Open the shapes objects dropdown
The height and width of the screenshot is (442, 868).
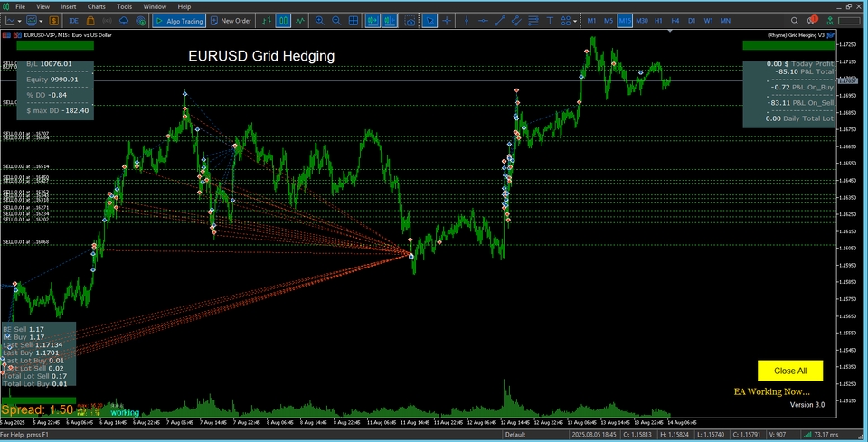point(566,21)
